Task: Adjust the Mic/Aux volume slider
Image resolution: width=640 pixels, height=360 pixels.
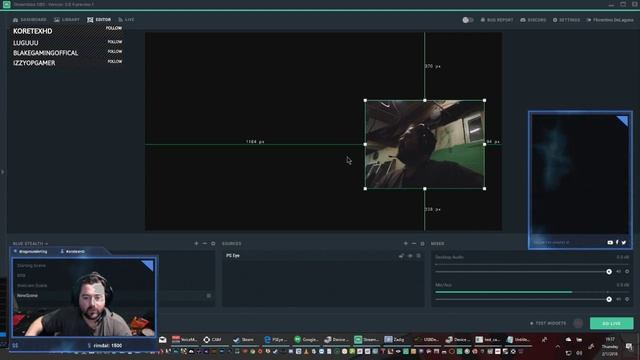Action: coord(524,299)
